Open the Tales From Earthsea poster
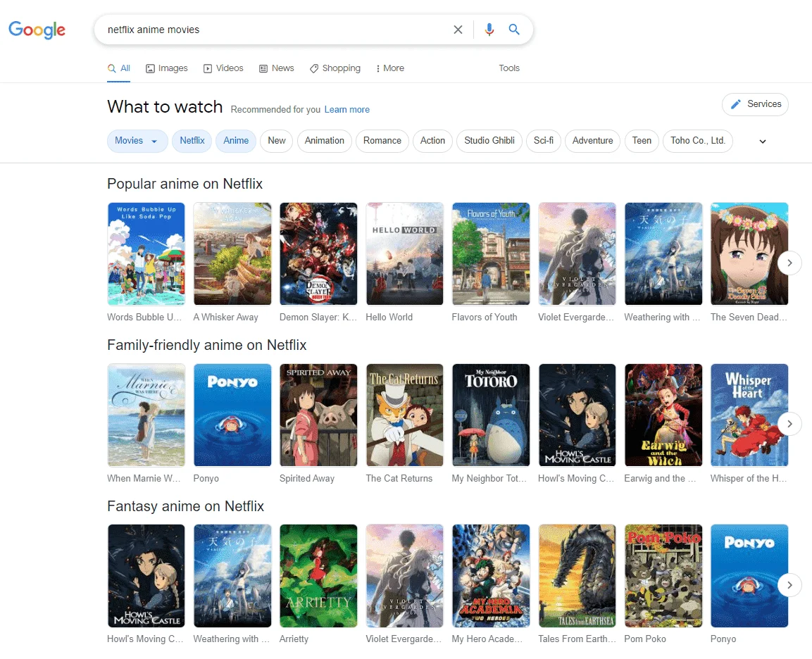Viewport: 812px width, 659px height. [x=577, y=576]
